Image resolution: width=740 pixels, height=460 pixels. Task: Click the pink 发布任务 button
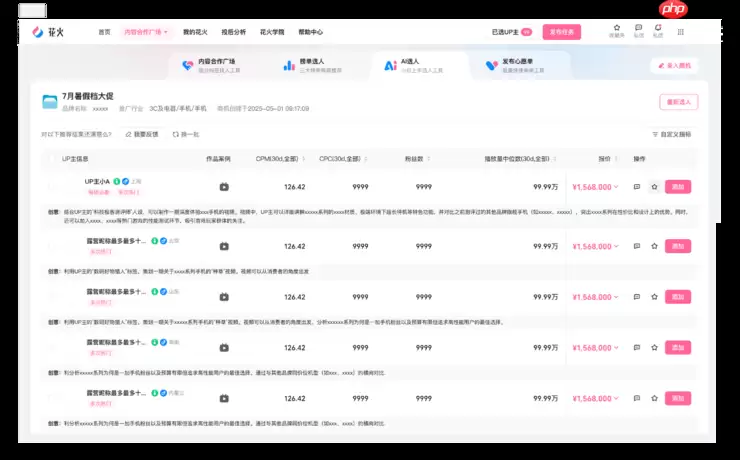562,32
